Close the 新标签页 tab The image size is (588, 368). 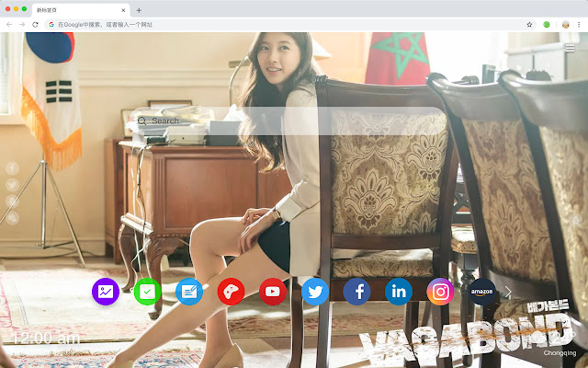(123, 10)
